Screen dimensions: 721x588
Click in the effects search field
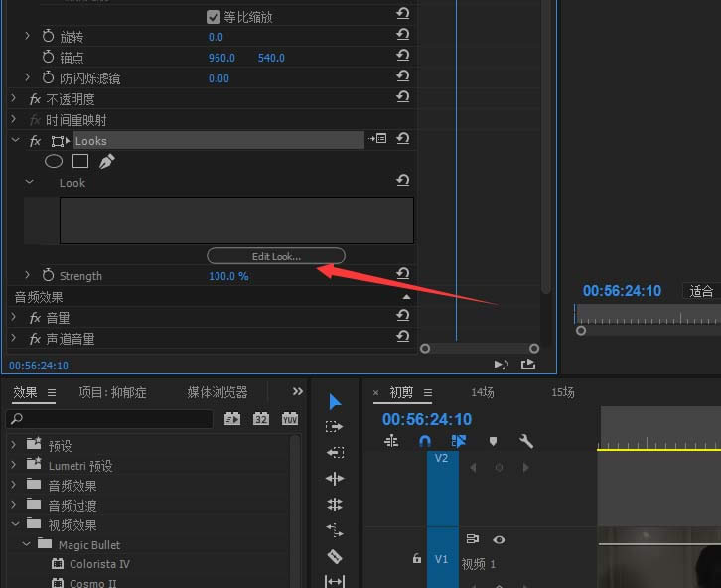click(109, 420)
